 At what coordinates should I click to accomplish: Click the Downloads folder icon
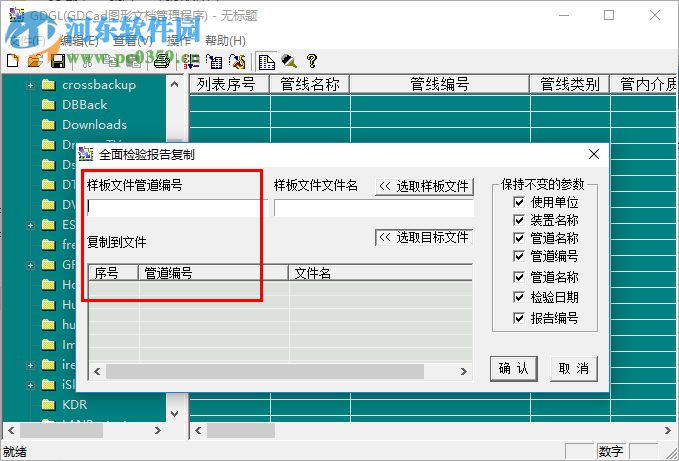[x=48, y=125]
